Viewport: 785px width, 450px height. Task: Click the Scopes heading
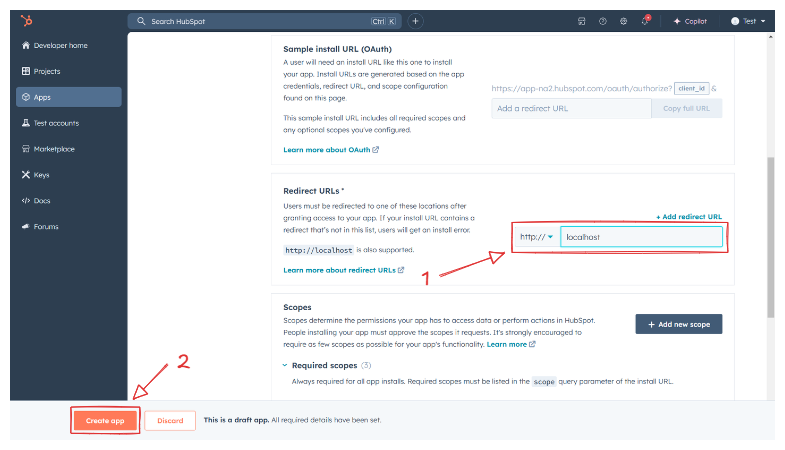[x=297, y=307]
